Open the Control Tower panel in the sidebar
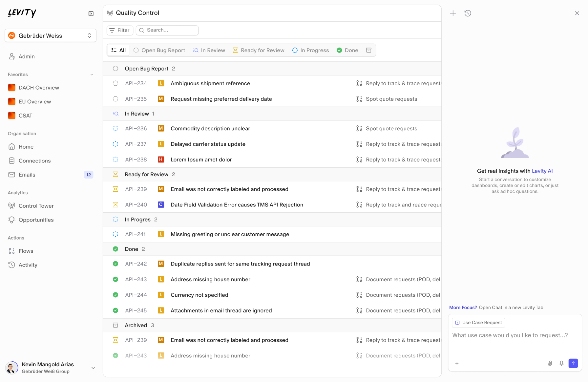This screenshot has height=382, width=588. point(36,206)
